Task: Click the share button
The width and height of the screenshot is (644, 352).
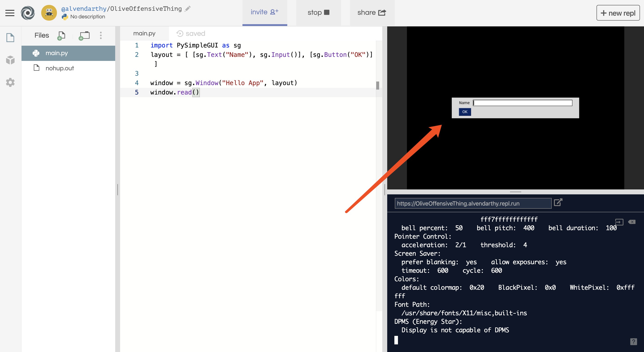Action: coord(371,12)
